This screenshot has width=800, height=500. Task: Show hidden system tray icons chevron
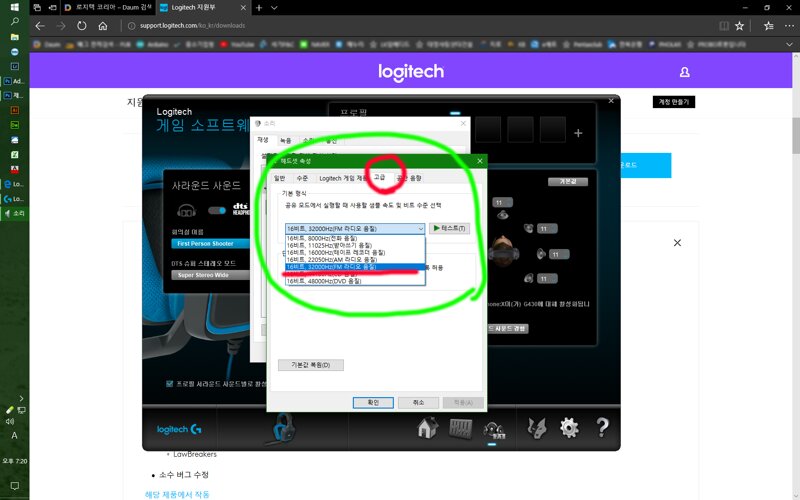[x=21, y=398]
